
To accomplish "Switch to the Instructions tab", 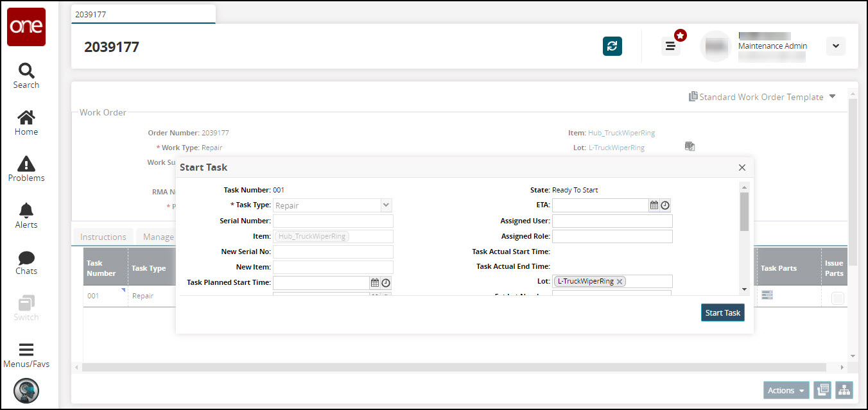I will click(103, 237).
